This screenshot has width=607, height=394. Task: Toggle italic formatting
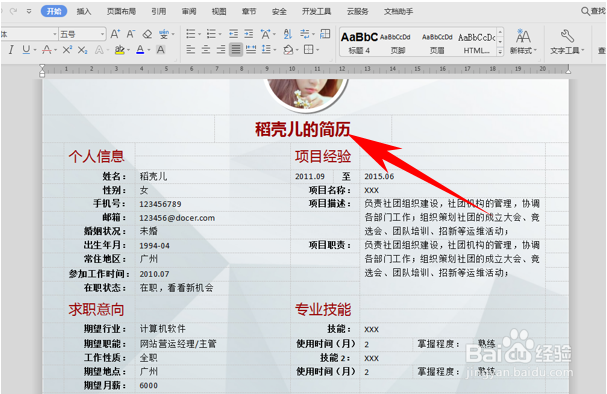pos(11,50)
